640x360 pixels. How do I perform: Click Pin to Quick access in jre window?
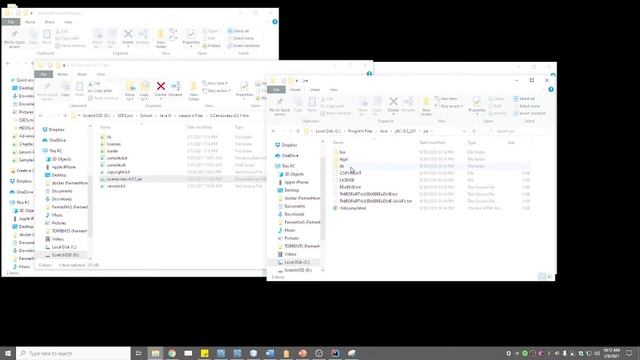(x=280, y=106)
